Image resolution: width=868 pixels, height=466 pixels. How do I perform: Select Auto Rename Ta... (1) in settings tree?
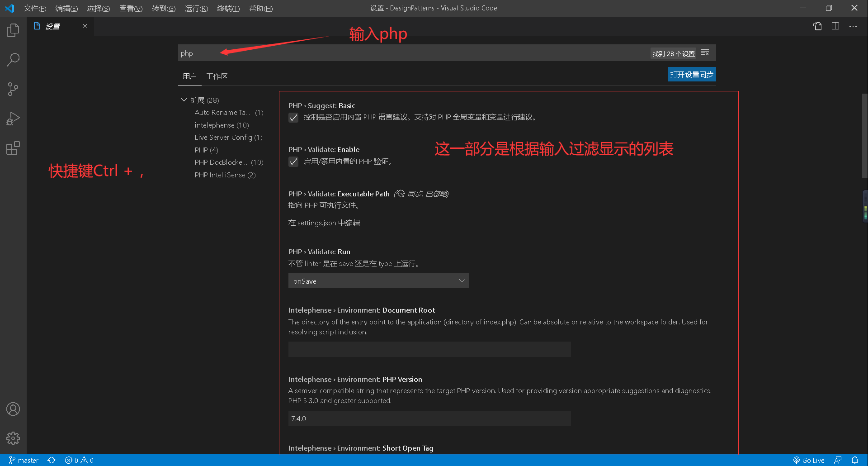click(229, 113)
